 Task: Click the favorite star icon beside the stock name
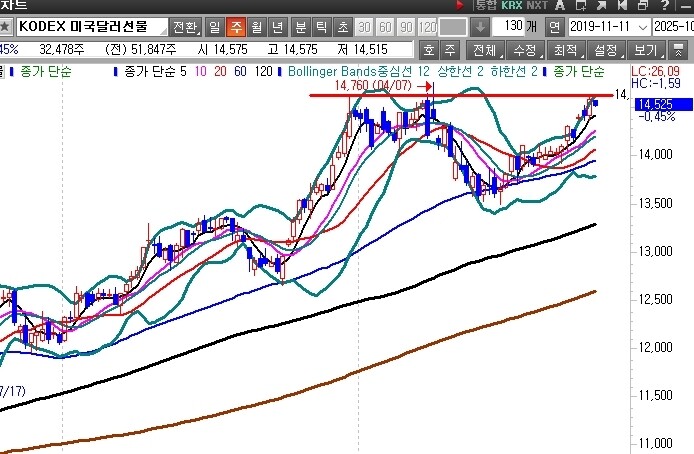[5, 27]
